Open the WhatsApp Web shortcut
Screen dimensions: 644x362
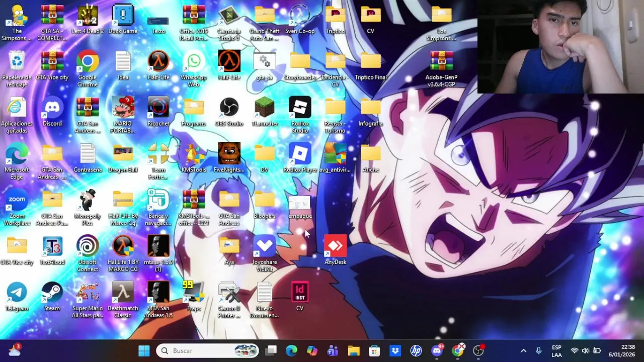[194, 69]
